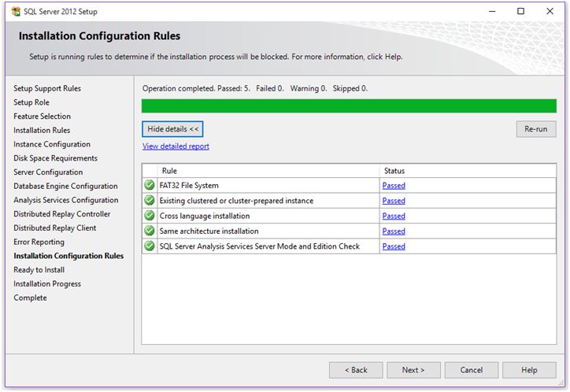Select Setup Role step in sidebar
The height and width of the screenshot is (392, 570).
(x=31, y=102)
